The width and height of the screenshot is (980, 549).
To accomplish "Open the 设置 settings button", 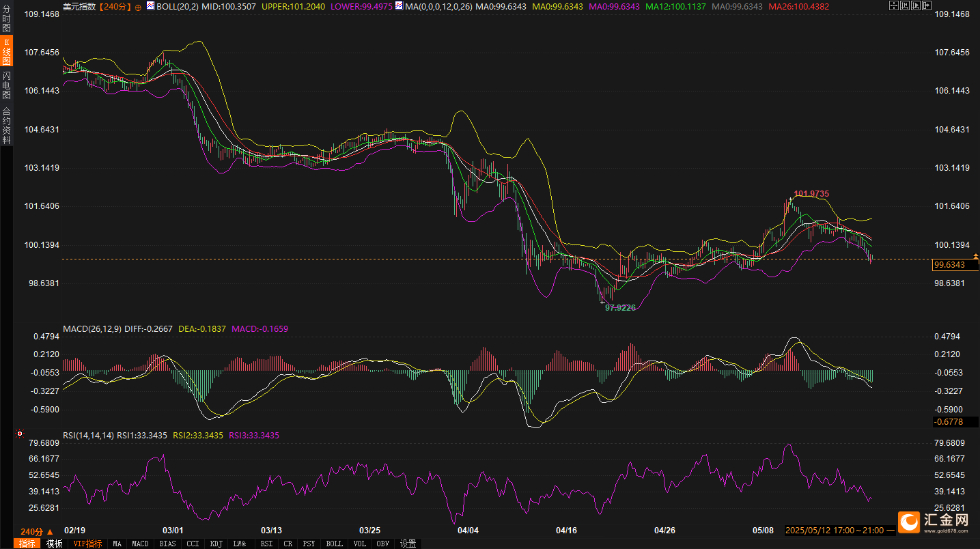I will 408,544.
